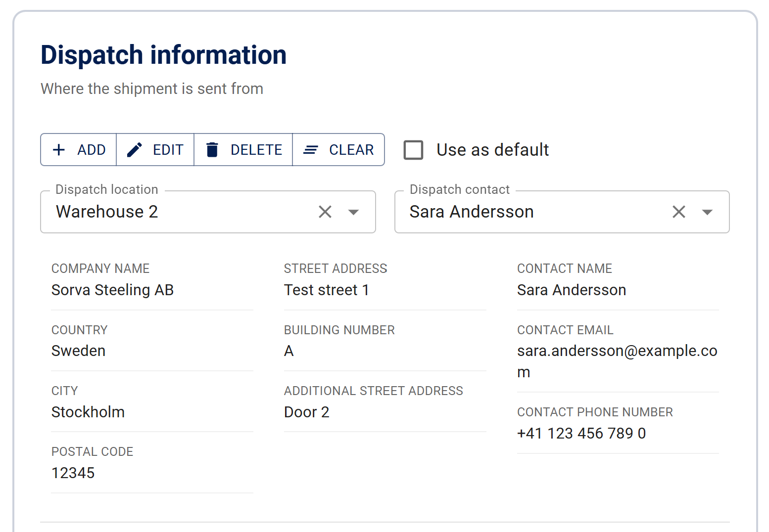The height and width of the screenshot is (532, 769).
Task: Click the trash icon to delete the location
Action: (212, 150)
